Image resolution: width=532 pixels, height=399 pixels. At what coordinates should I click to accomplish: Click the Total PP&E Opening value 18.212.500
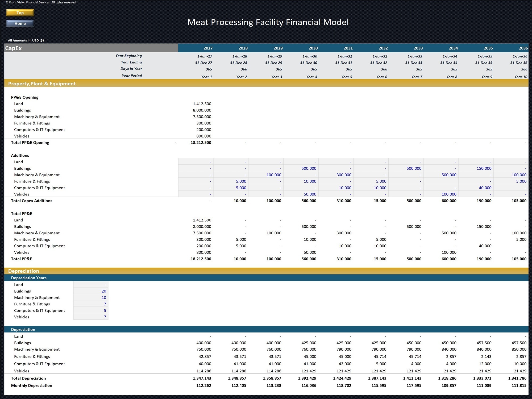point(201,143)
